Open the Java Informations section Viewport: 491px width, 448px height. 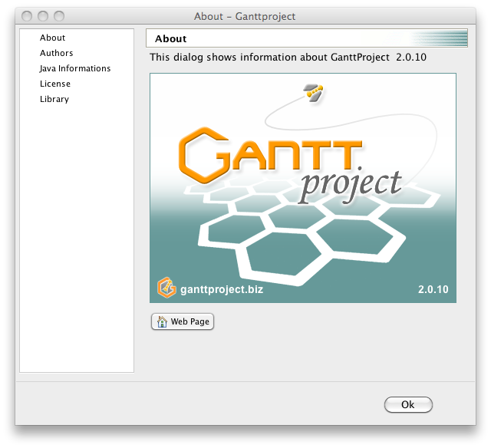tap(75, 68)
